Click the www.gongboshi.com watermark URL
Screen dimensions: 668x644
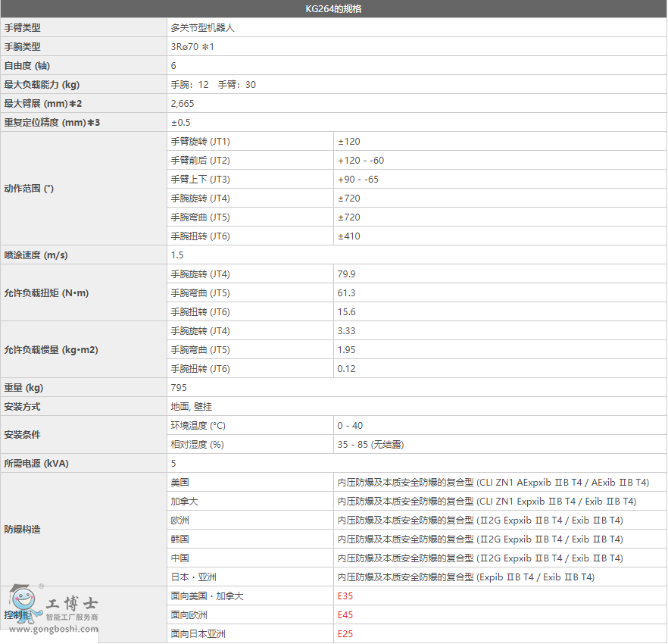click(x=52, y=629)
